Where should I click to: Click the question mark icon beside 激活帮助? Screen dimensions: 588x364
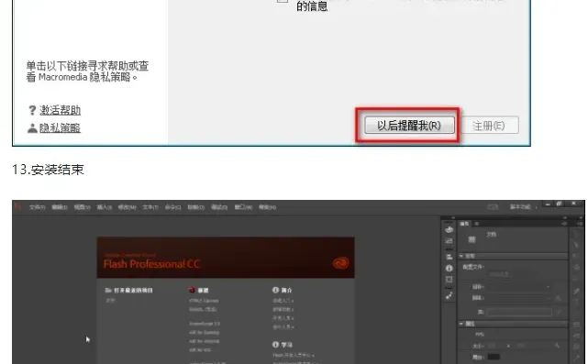click(32, 110)
